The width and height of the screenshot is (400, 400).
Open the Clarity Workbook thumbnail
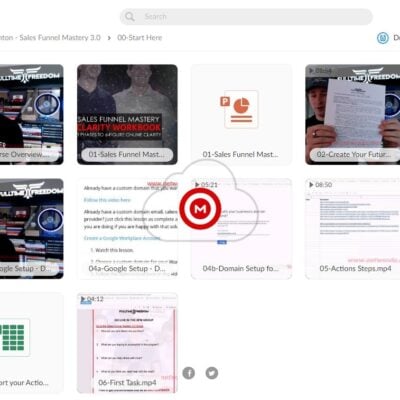pyautogui.click(x=127, y=114)
